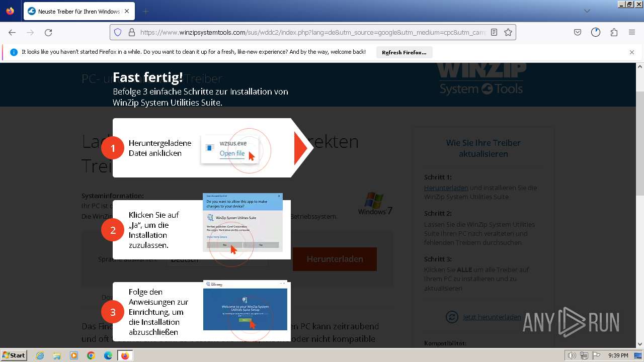Click the WinZip setup welcome illustration
The height and width of the screenshot is (362, 644).
(x=245, y=306)
